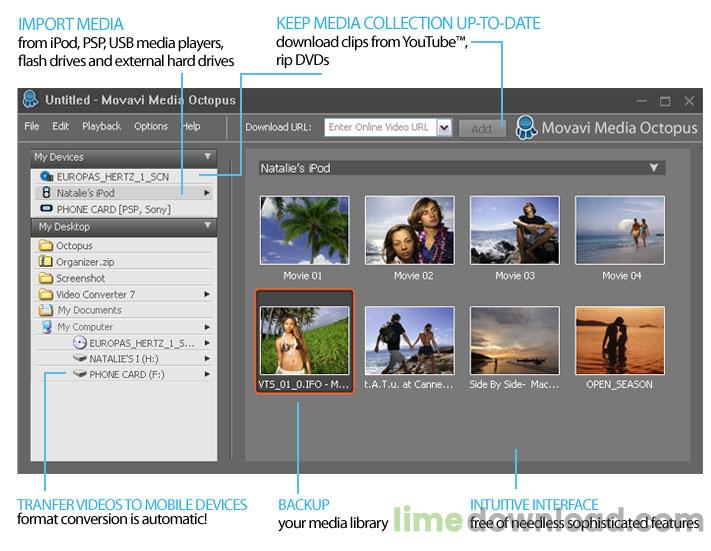Select the Movie 01 palm tree thumbnail
Screen dimensions: 711x551
pyautogui.click(x=304, y=230)
